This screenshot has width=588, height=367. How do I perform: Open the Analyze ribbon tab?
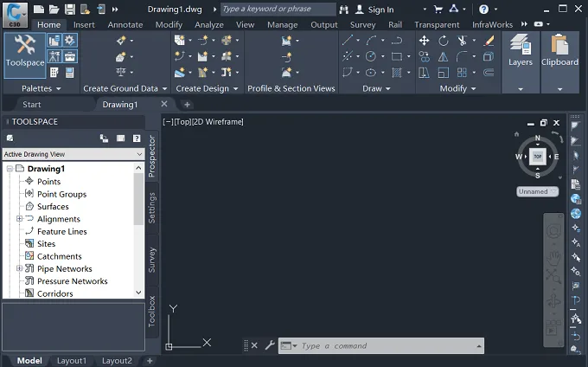point(209,25)
